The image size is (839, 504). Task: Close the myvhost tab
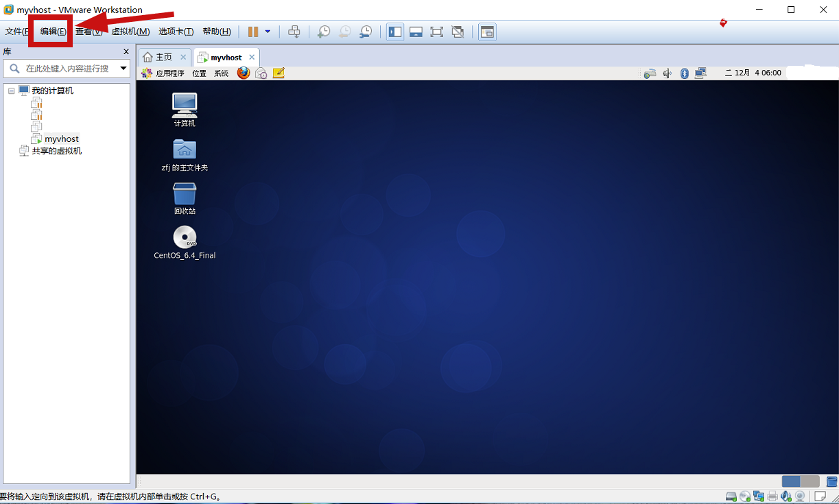click(x=252, y=57)
